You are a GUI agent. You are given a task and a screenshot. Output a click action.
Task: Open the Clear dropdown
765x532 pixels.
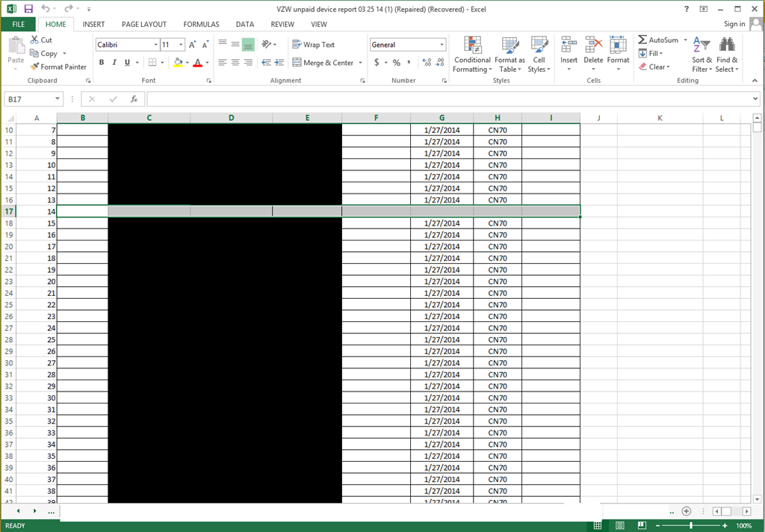click(x=654, y=66)
